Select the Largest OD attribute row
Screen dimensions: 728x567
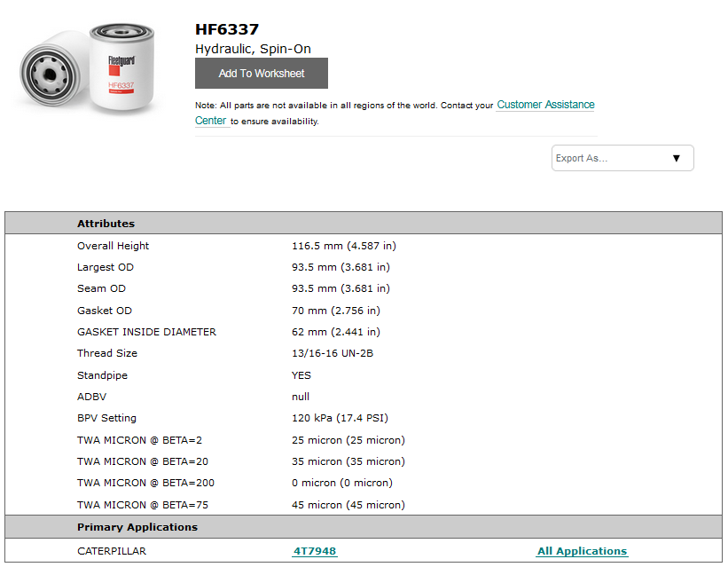click(106, 267)
